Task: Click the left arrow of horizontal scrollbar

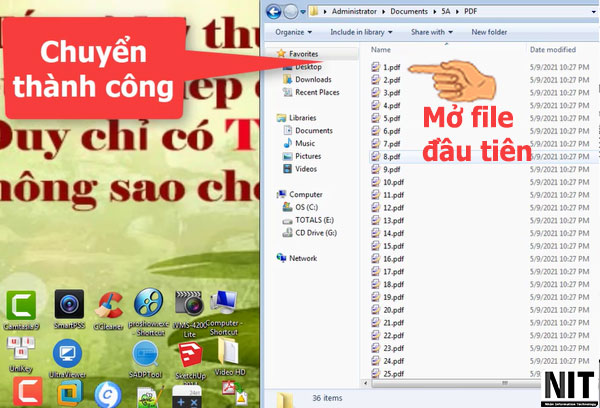Action: [366, 383]
